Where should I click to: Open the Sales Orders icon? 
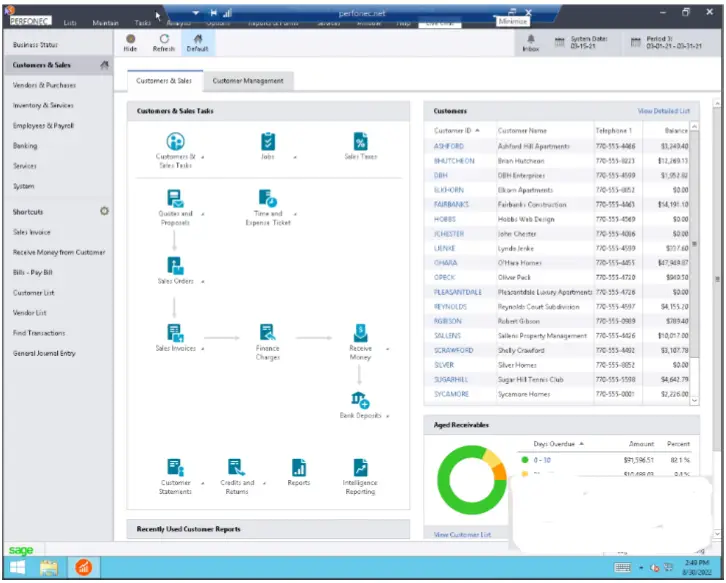pos(175,266)
